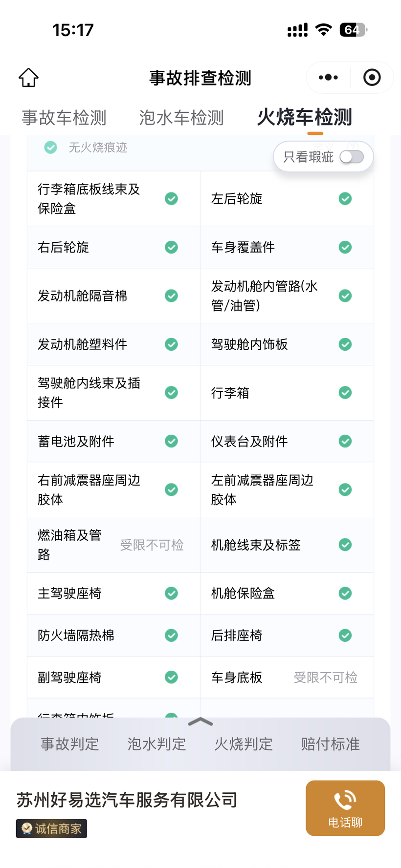
Task: Toggle the 只看瑕疵 switch
Action: (x=352, y=157)
